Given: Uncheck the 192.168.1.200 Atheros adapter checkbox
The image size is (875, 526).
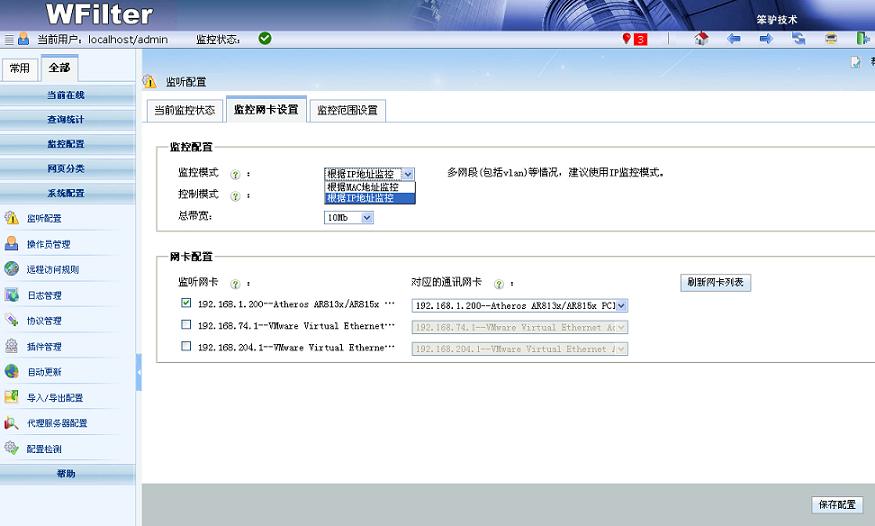Looking at the screenshot, I should pos(186,303).
